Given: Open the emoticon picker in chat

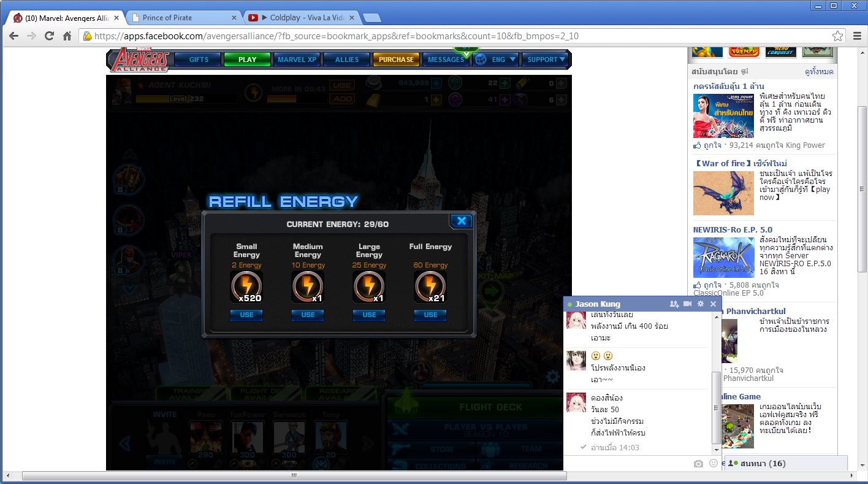Looking at the screenshot, I should [x=713, y=464].
